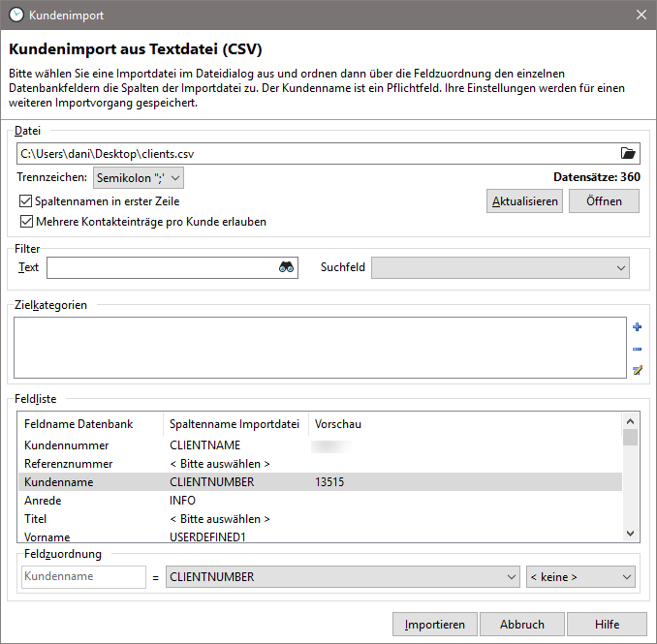
Task: Toggle 'Mehrere Kontakteinträge pro Kunde erlauben'
Action: pyautogui.click(x=26, y=221)
